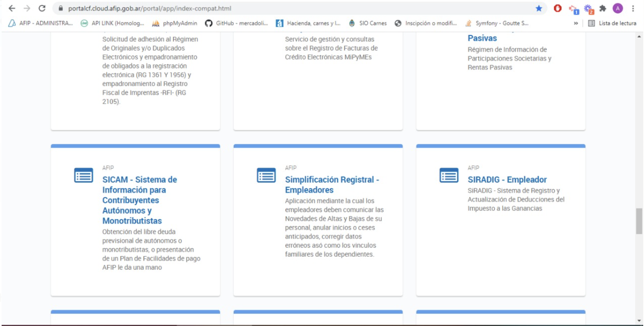Click the SIRADIG card list icon
The image size is (644, 326).
click(x=449, y=175)
